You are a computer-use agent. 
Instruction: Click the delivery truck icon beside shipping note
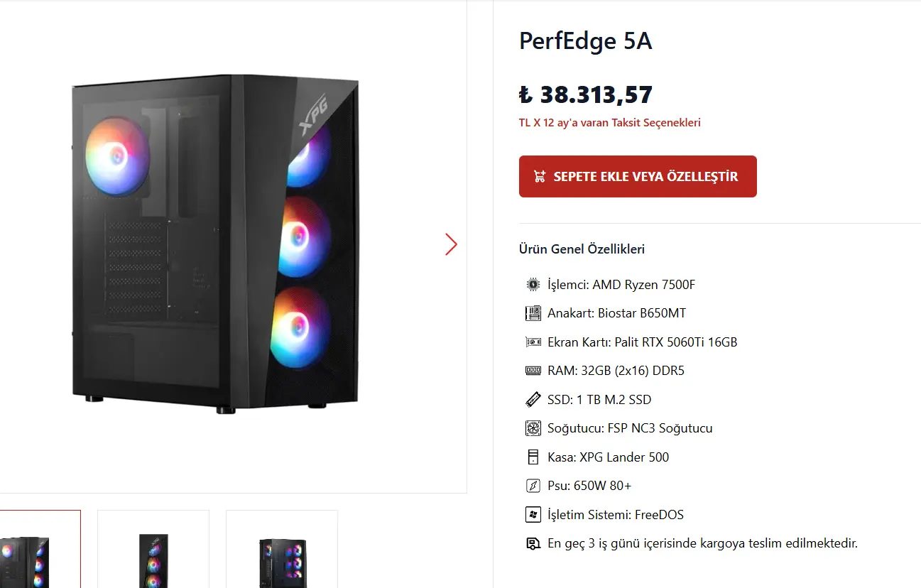point(533,543)
